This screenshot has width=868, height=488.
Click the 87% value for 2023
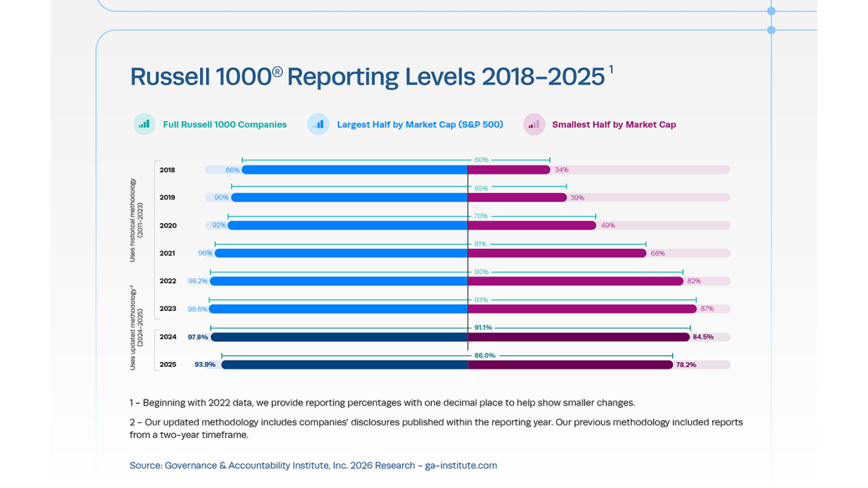click(x=707, y=309)
